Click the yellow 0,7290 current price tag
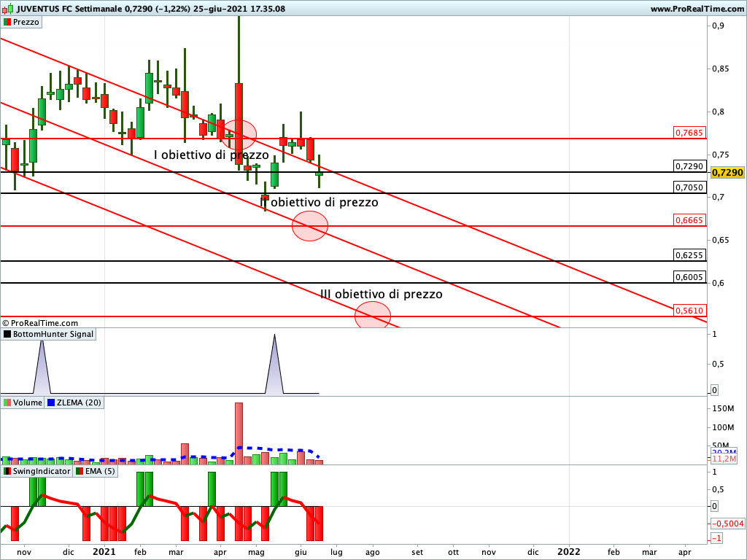Screen dimensions: 747x560 tap(727, 172)
